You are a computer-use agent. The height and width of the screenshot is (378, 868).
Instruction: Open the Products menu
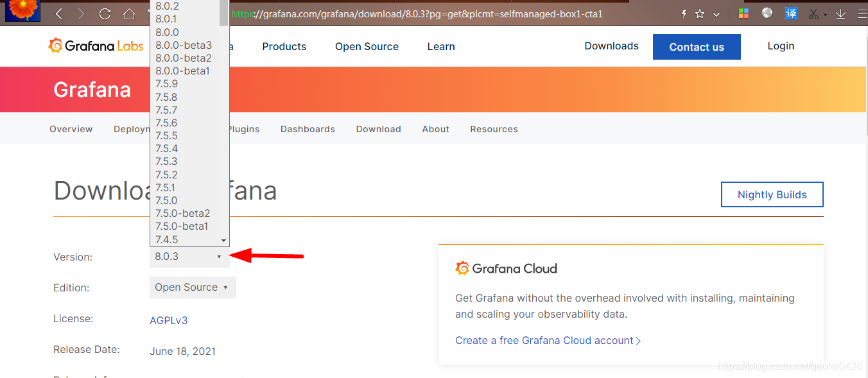point(284,46)
